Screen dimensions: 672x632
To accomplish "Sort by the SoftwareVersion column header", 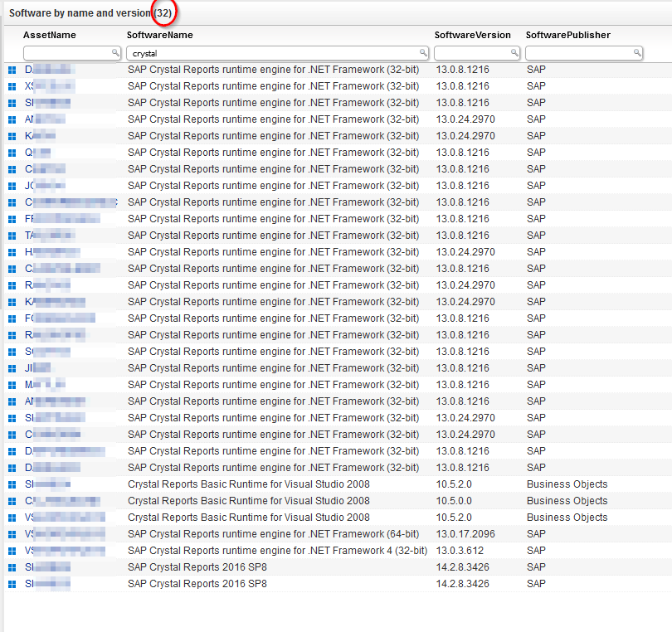I will click(472, 35).
